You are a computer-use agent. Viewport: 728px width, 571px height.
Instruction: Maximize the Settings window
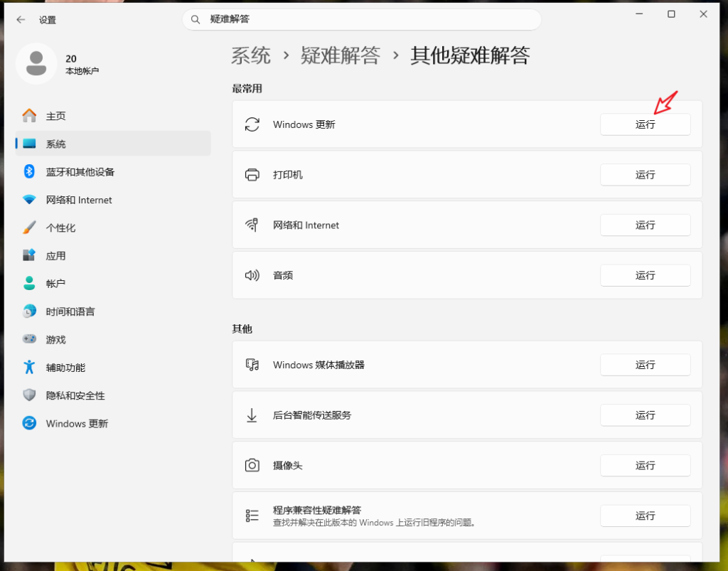pyautogui.click(x=671, y=14)
